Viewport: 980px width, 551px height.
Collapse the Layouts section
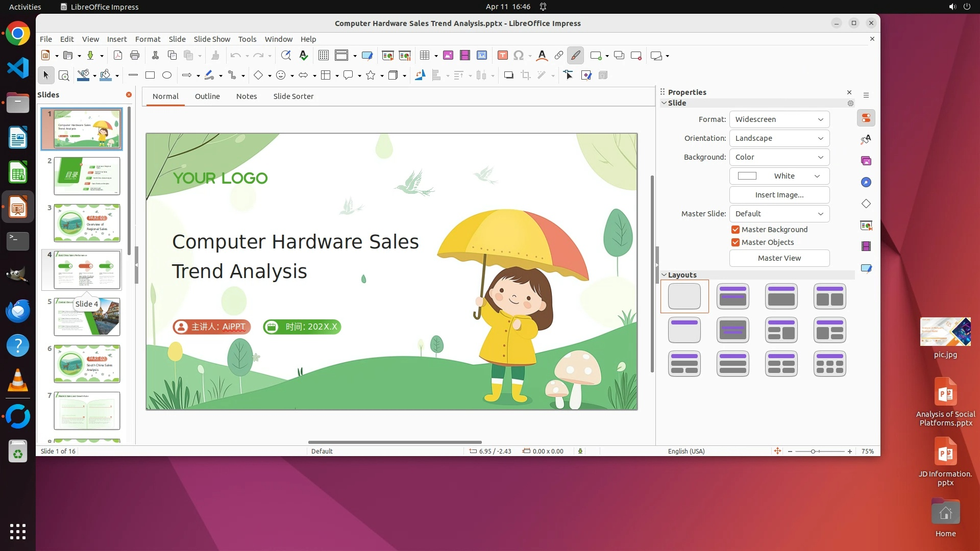pos(664,275)
